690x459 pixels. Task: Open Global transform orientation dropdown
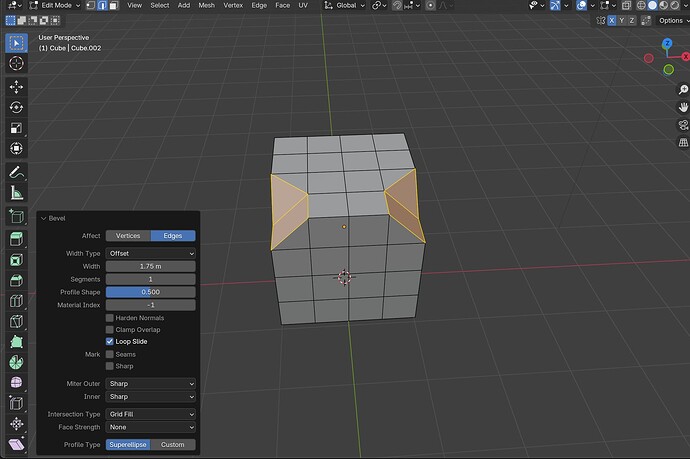pos(345,5)
